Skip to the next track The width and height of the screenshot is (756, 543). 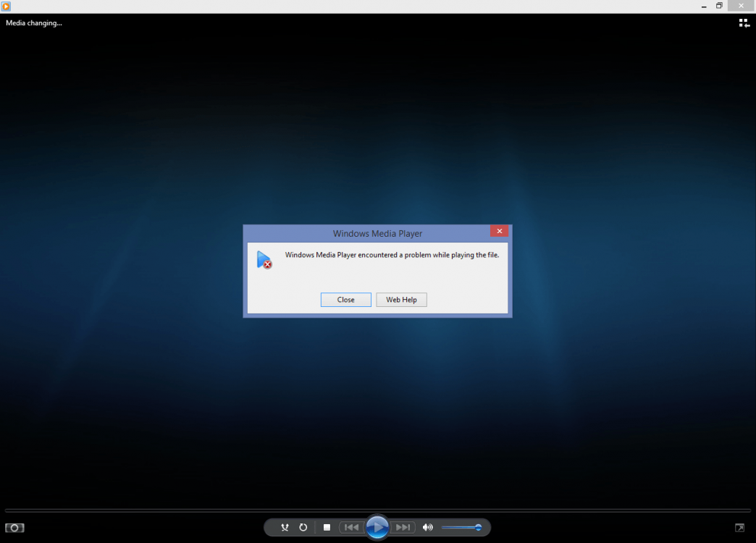[403, 527]
